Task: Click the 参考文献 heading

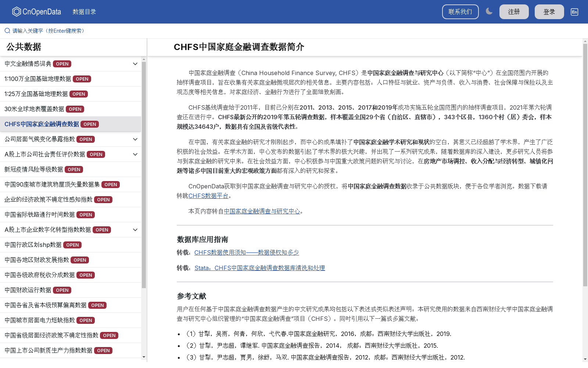Action: (191, 296)
